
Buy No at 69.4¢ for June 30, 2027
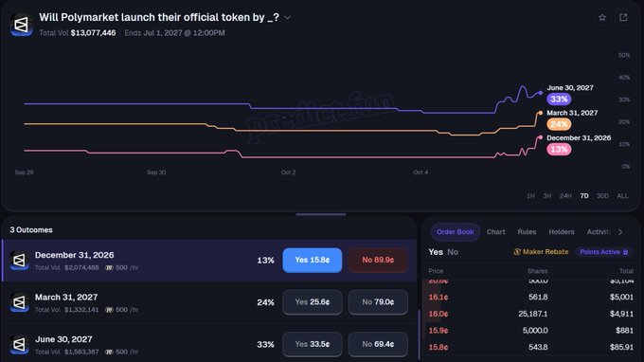(378, 344)
